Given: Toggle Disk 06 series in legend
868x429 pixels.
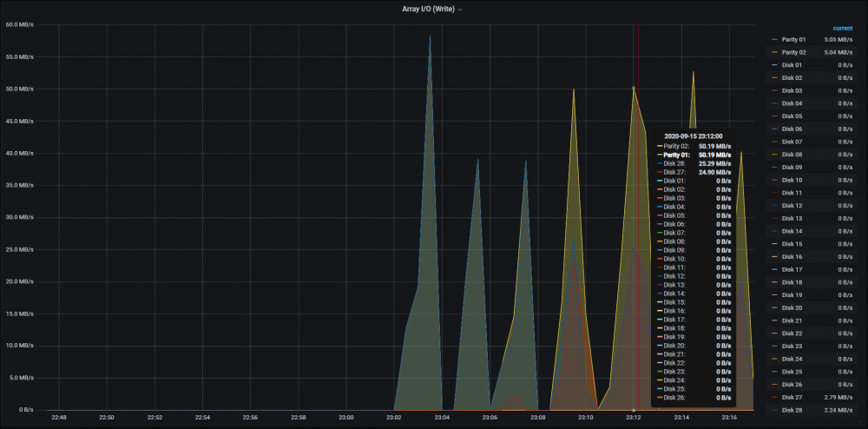Looking at the screenshot, I should [792, 129].
